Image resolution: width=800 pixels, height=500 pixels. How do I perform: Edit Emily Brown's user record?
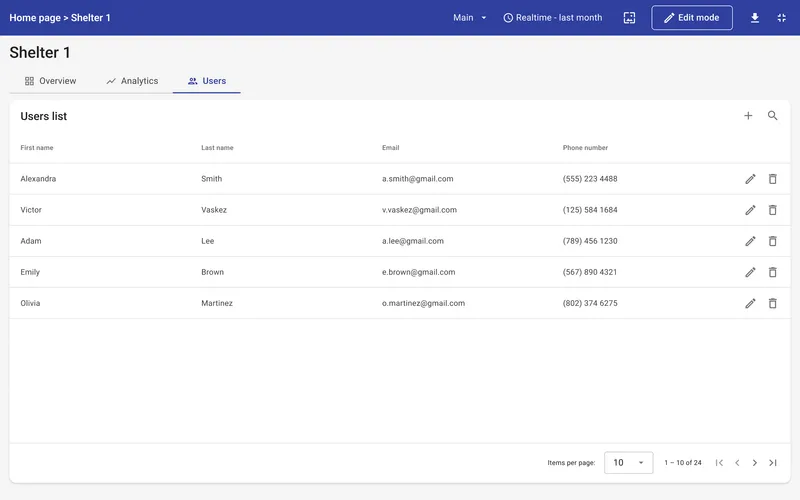click(750, 272)
